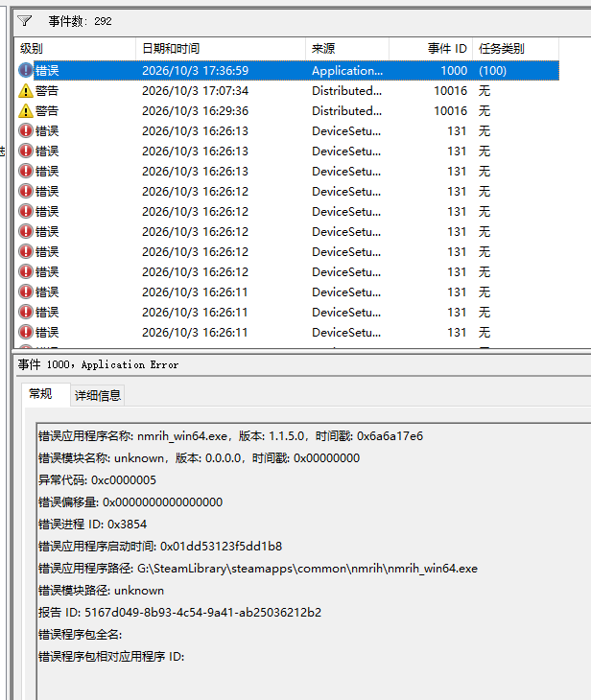
Task: Click event ID 10016 in the 16:29:36 row
Action: (450, 110)
